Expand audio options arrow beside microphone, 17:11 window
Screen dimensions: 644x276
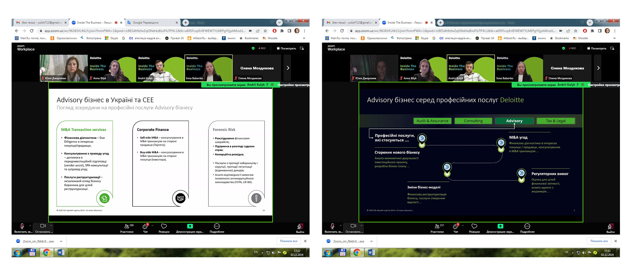click(341, 225)
